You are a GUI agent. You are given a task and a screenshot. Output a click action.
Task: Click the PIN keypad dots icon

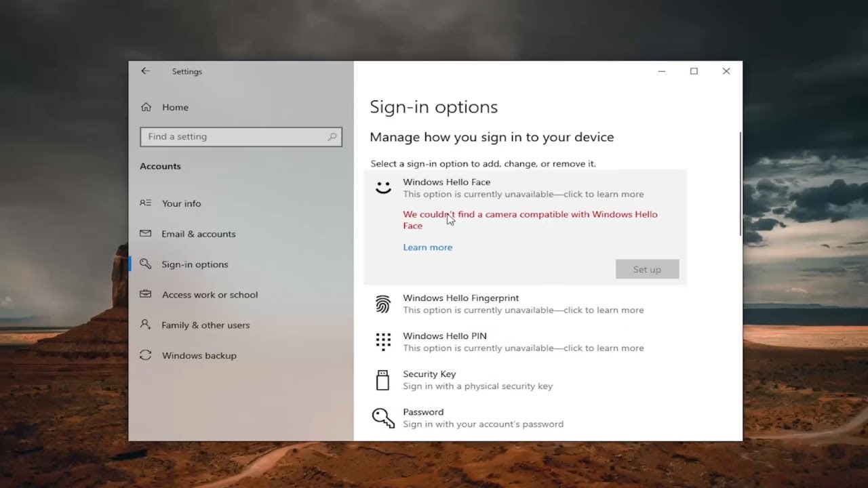click(x=383, y=342)
